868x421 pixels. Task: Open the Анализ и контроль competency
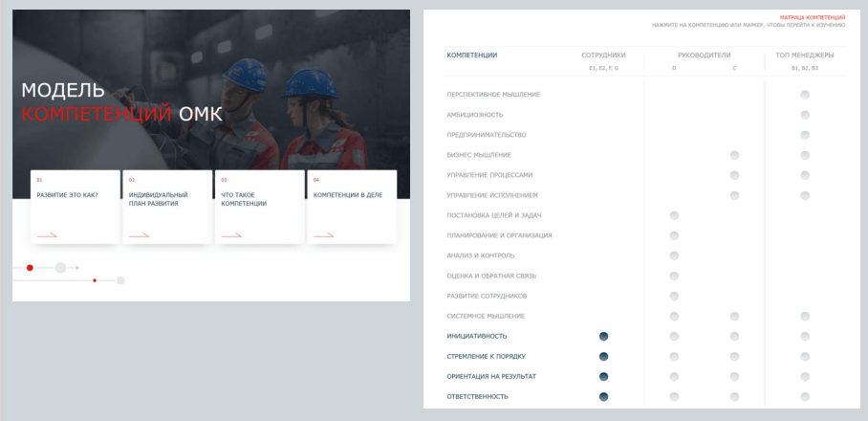pos(481,255)
